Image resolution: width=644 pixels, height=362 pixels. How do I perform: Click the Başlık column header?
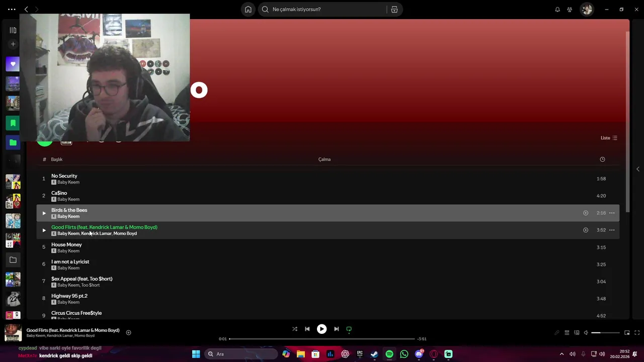click(x=56, y=159)
